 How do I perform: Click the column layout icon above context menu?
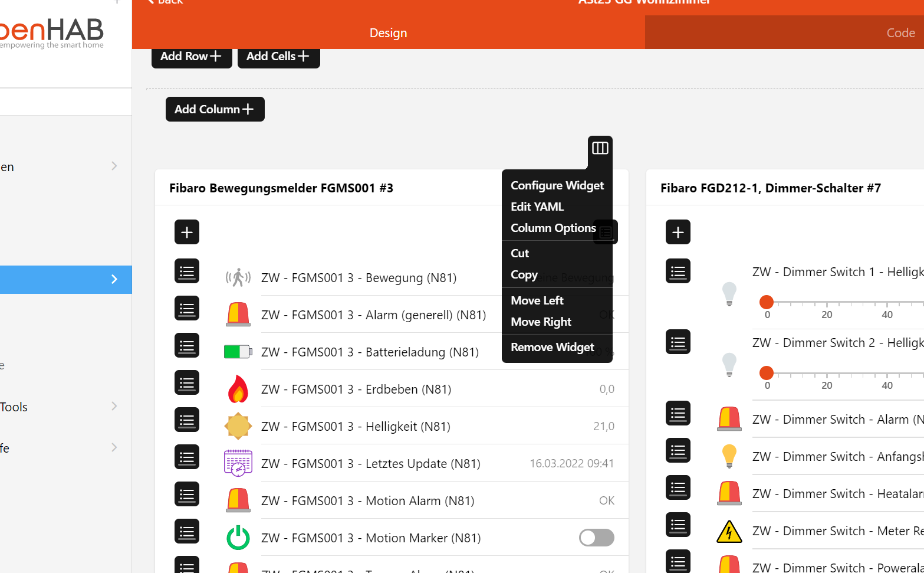pyautogui.click(x=600, y=148)
